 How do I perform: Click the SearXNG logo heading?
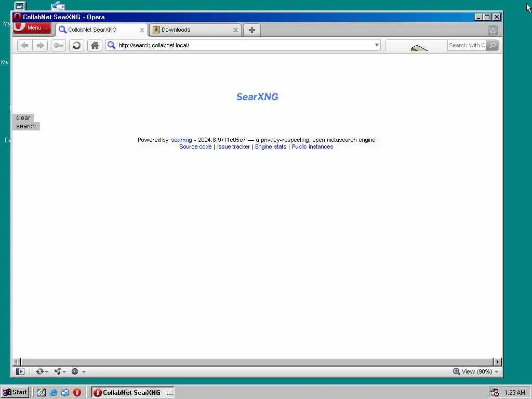click(x=257, y=97)
